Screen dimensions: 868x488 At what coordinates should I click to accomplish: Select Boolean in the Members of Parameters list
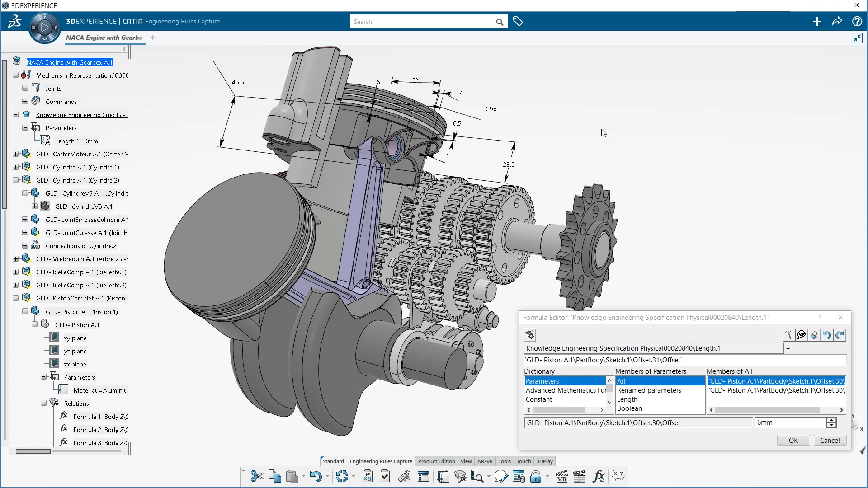click(629, 408)
